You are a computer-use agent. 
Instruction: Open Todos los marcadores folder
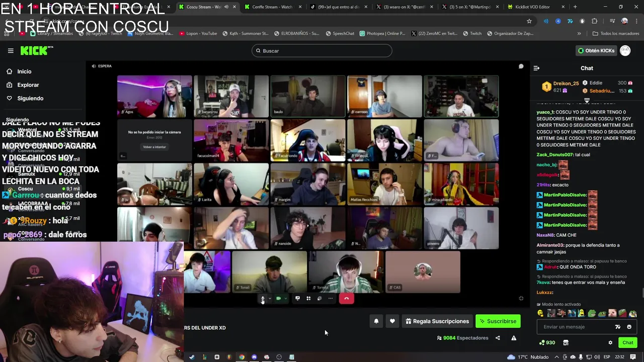click(616, 34)
